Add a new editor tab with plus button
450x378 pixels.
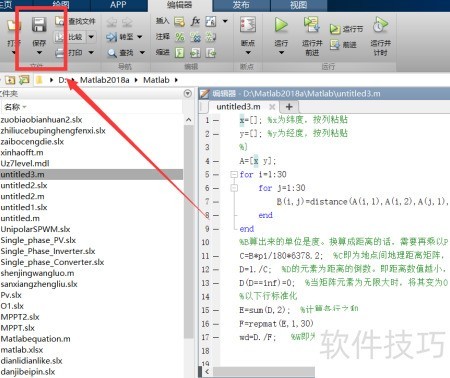[x=289, y=107]
